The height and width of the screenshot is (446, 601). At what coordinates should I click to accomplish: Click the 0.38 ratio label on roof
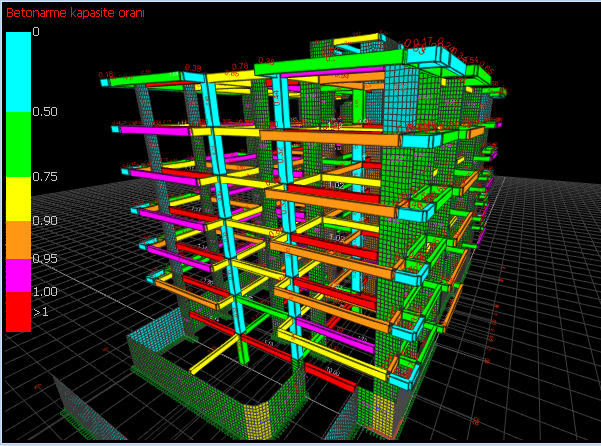[193, 68]
